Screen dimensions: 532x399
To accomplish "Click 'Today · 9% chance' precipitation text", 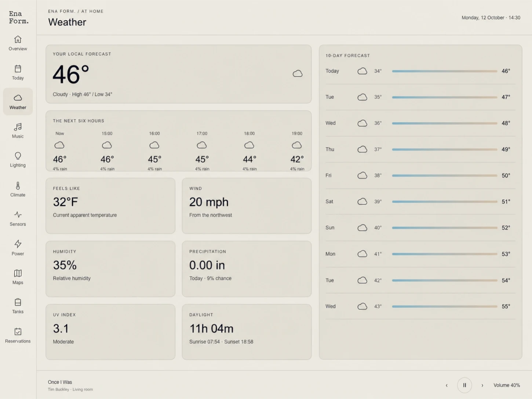I will tap(210, 278).
